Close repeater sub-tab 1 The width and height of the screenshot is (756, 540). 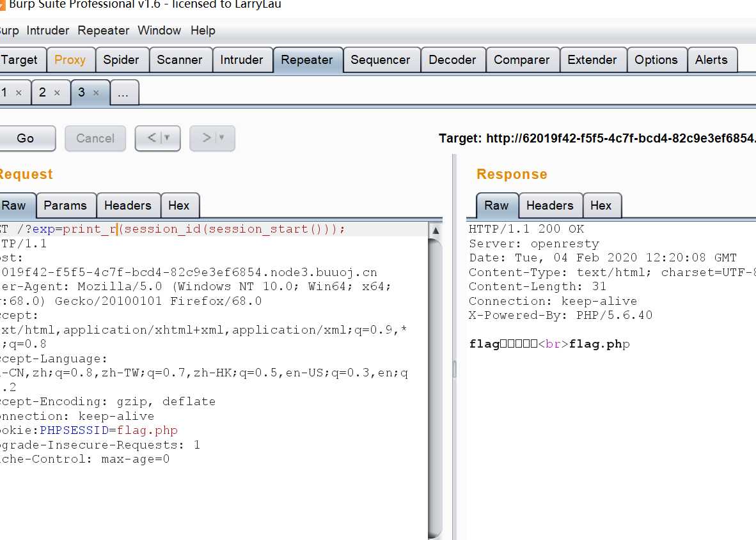point(19,93)
